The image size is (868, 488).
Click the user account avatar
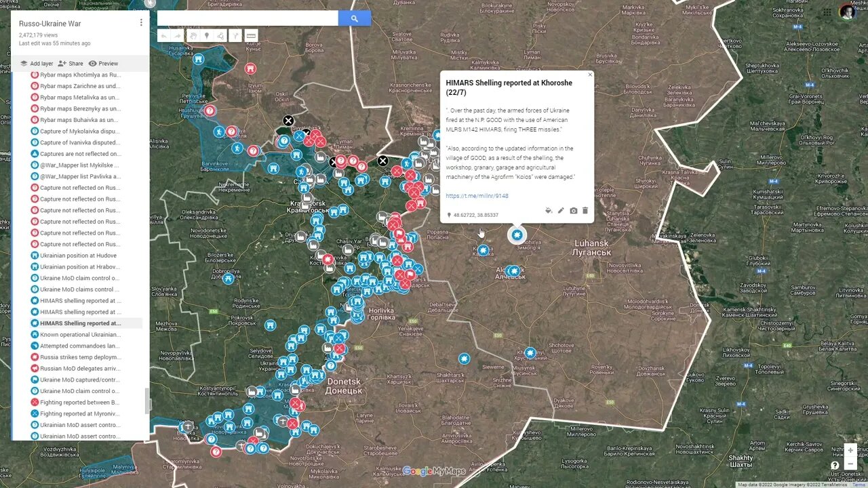(848, 12)
